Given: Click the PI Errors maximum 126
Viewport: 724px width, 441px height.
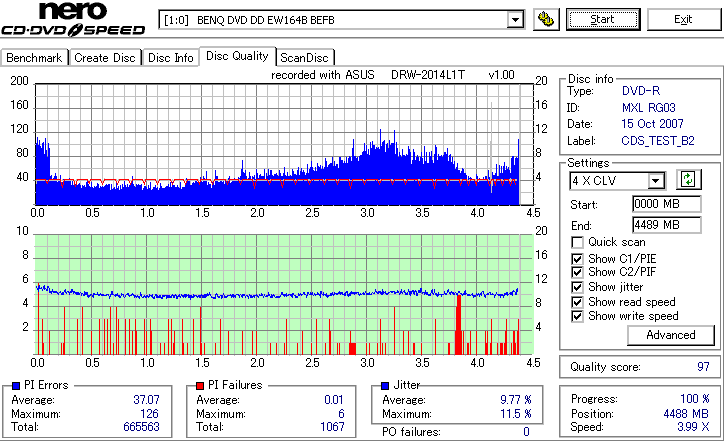Looking at the screenshot, I should (x=149, y=413).
